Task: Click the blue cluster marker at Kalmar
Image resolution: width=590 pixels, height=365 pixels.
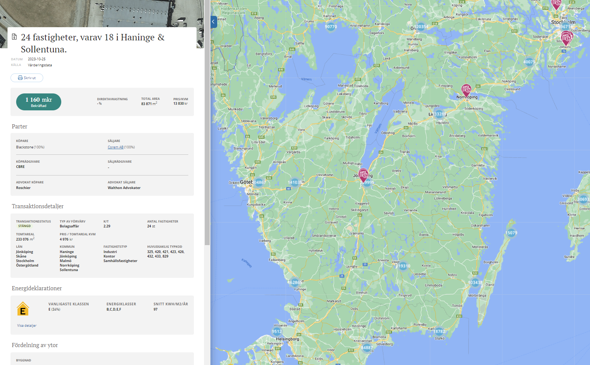Action: [x=475, y=282]
